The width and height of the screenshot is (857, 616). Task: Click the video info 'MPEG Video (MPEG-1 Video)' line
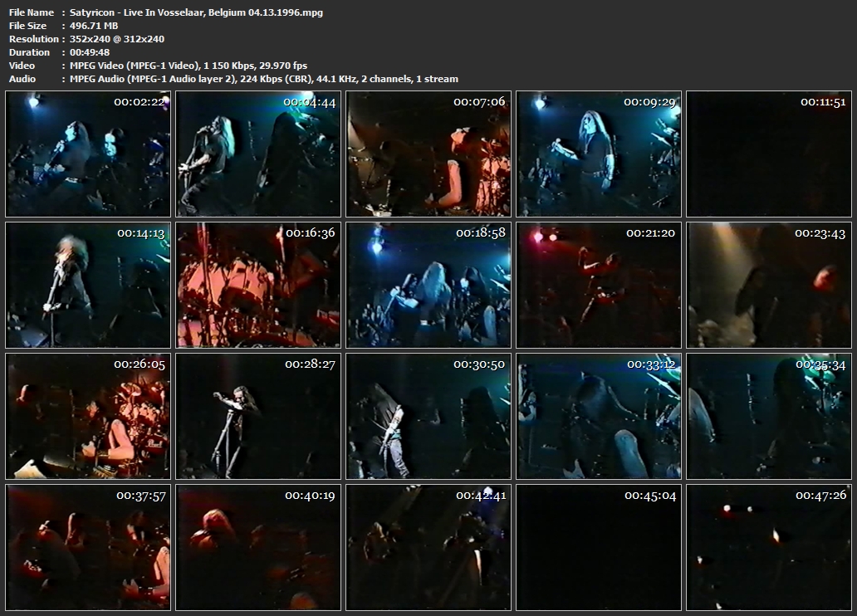(189, 66)
